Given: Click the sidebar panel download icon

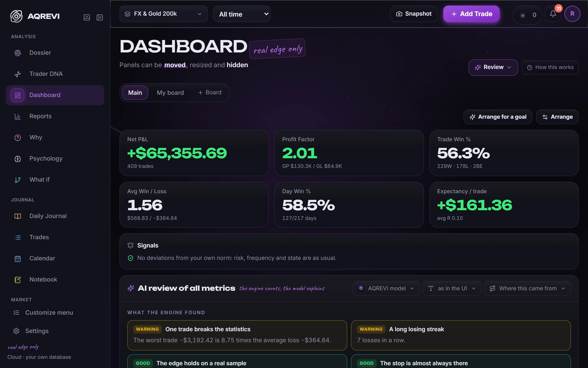Looking at the screenshot, I should point(87,17).
